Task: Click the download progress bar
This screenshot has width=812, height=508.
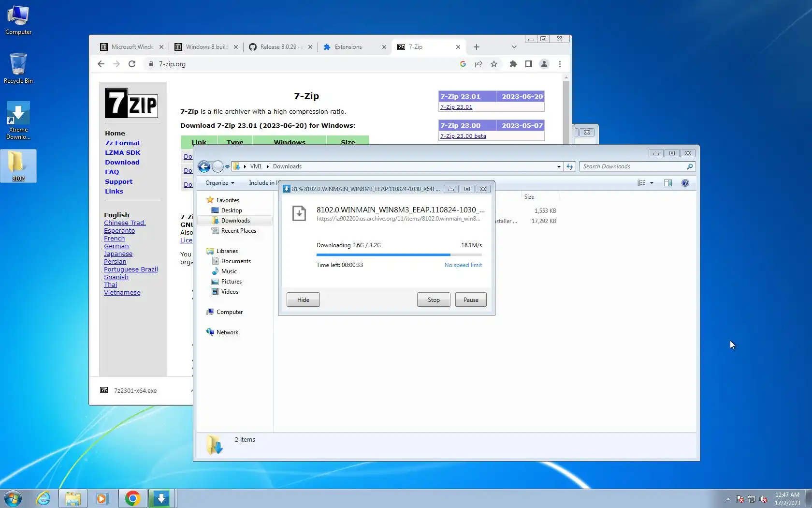Action: tap(399, 254)
